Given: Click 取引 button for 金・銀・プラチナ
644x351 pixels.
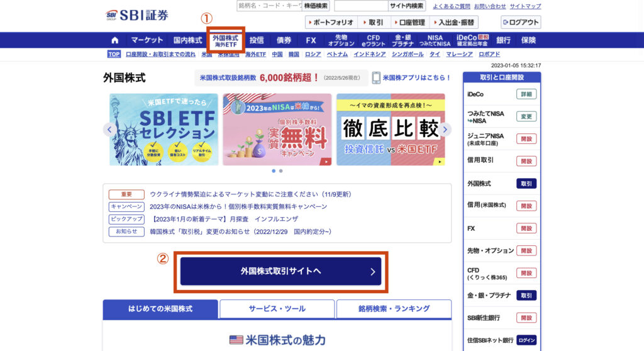Looking at the screenshot, I should click(x=526, y=296).
